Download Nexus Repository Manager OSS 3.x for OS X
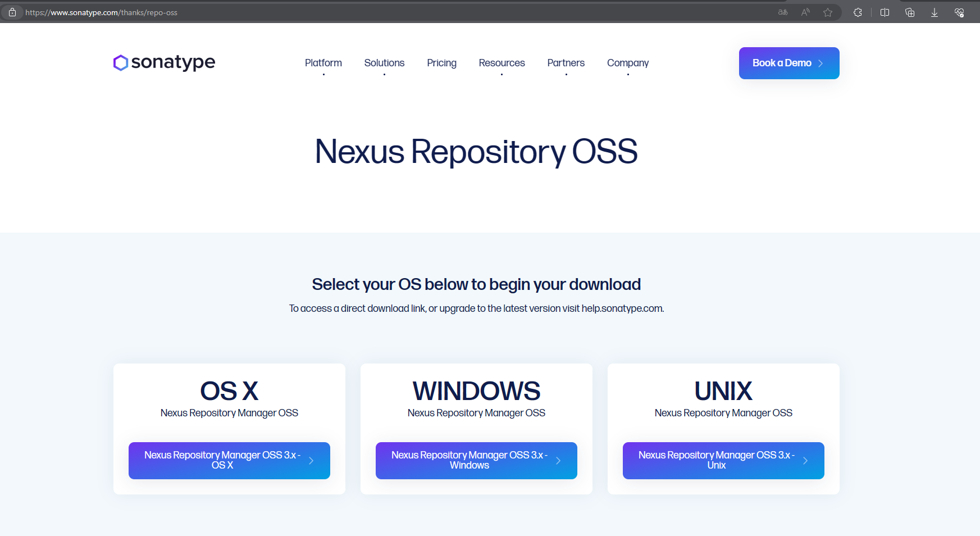Screen dimensions: 980x536 point(229,461)
